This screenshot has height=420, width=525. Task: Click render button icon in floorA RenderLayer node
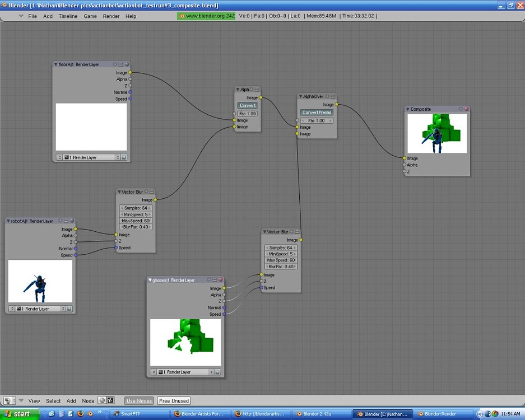124,157
